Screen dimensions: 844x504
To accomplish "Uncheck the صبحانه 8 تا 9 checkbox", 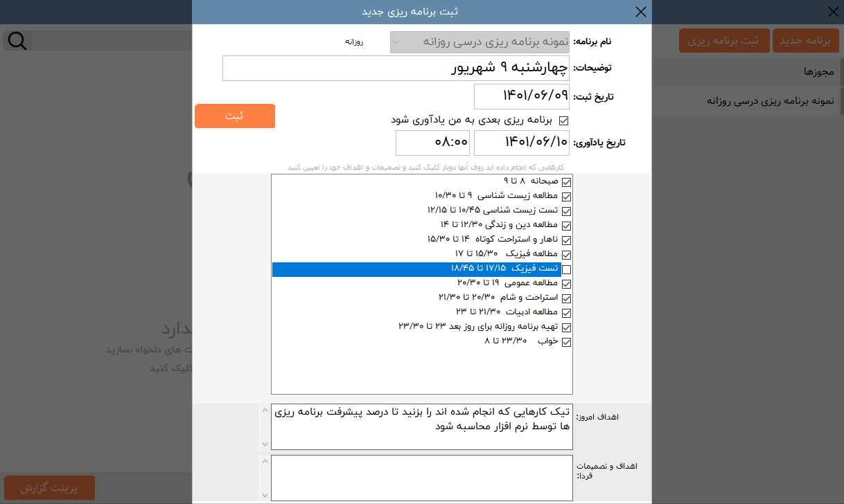I will click(x=567, y=182).
